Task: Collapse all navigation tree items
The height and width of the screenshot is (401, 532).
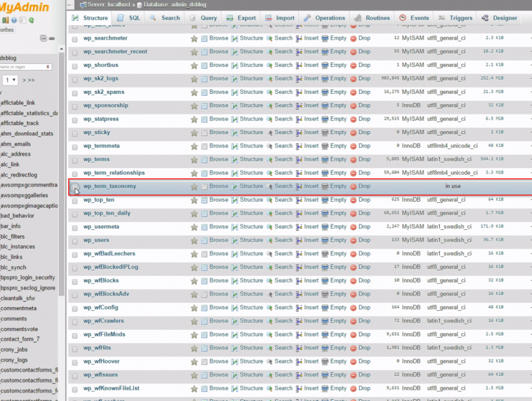Action: [44, 39]
